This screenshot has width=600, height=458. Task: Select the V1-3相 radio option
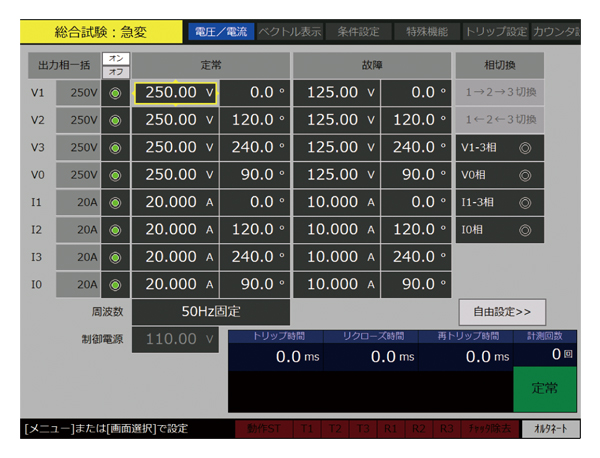coord(507,148)
